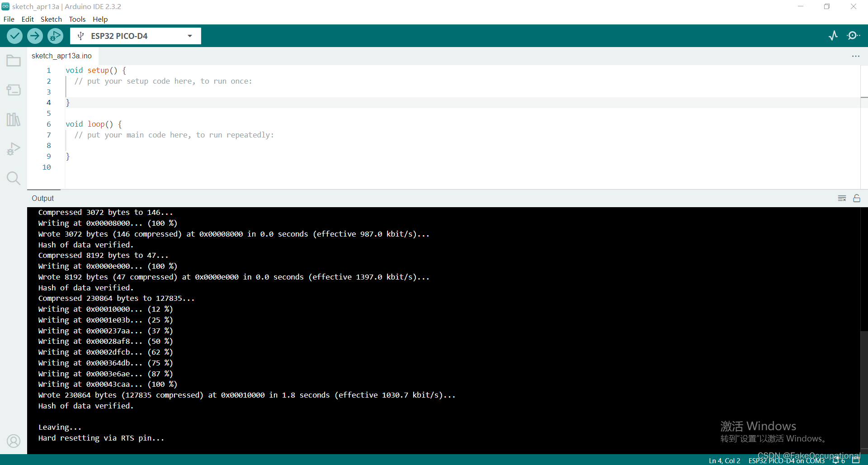The width and height of the screenshot is (868, 465).
Task: Click the 'put your setup code here' comment
Action: [x=163, y=81]
